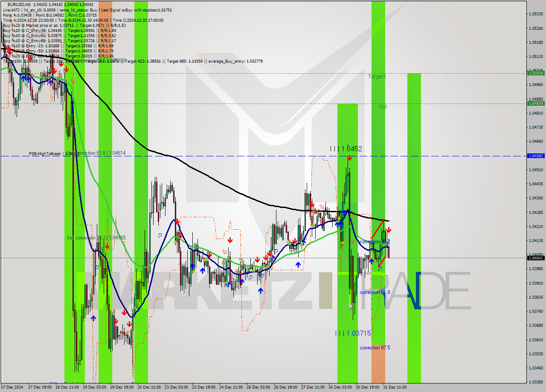Image resolution: width=546 pixels, height=392 pixels.
Task: Click the 1.04510 price axis label
Action: (536, 170)
